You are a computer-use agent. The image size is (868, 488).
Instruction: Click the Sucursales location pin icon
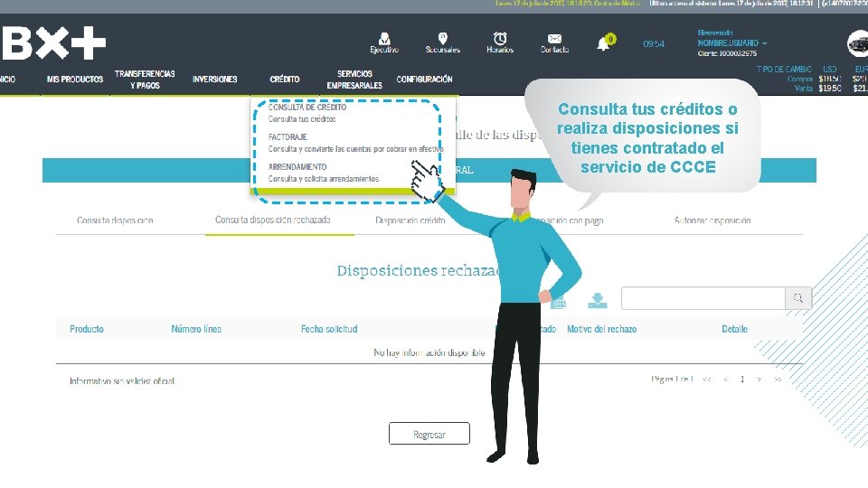click(442, 38)
